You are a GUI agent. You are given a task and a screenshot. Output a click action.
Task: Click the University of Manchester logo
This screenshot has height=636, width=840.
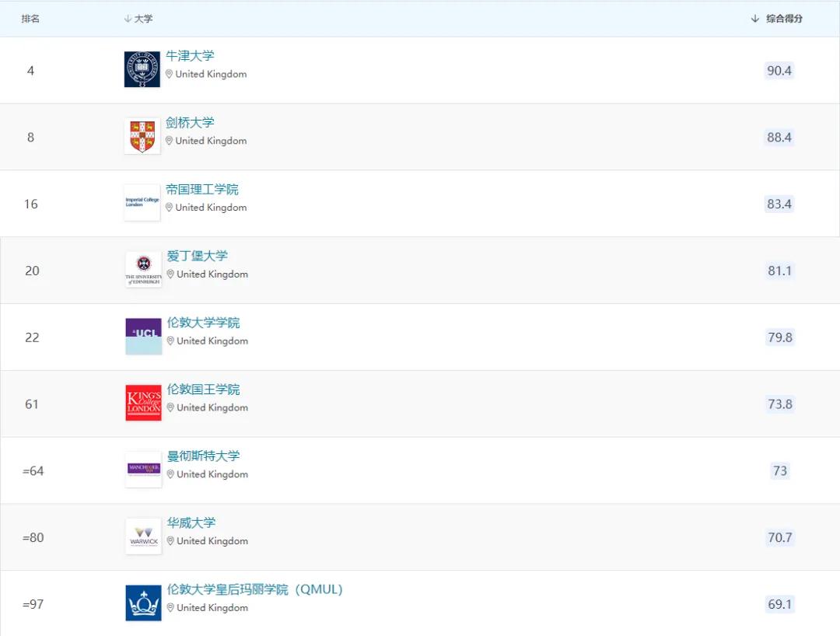[144, 470]
